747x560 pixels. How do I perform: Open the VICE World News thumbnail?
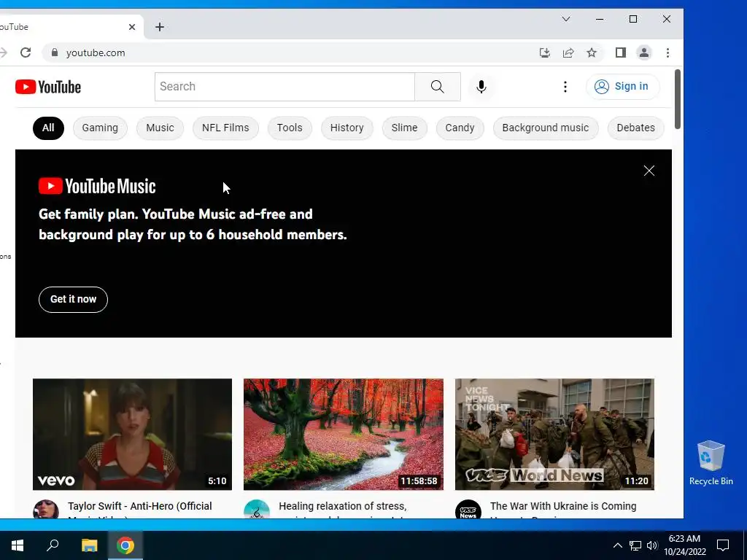[554, 435]
